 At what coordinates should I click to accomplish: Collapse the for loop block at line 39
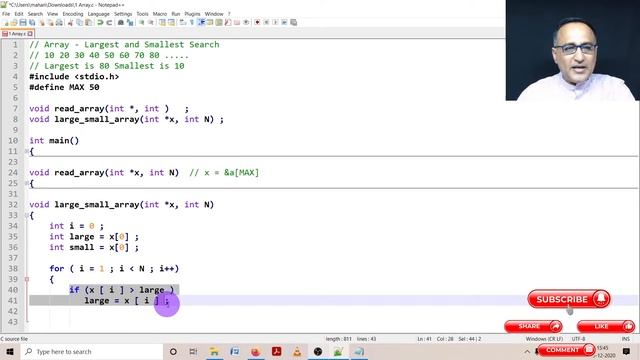tap(27, 279)
